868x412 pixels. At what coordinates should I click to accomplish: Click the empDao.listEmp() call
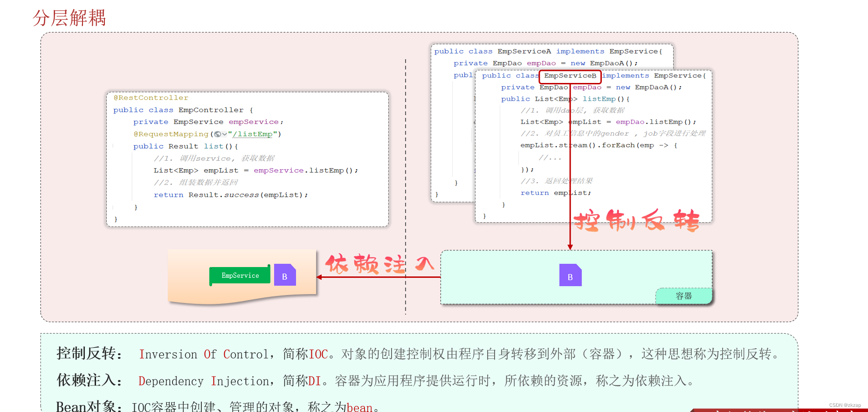click(656, 122)
